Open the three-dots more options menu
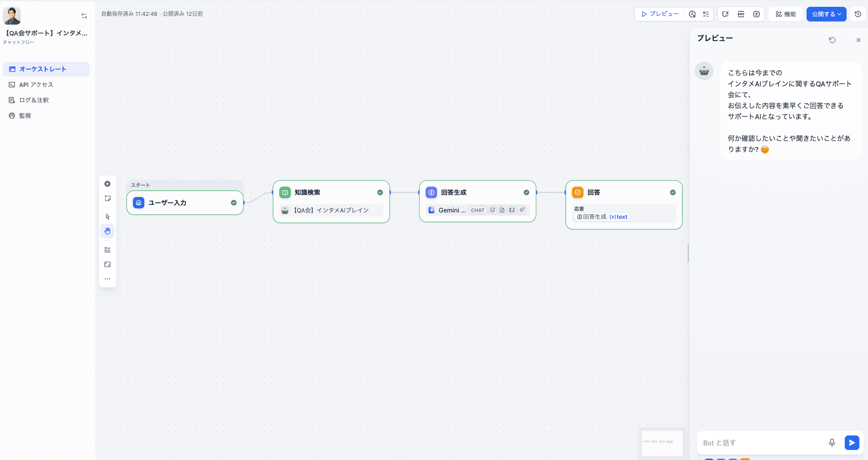Screen dimensions: 868x460 pyautogui.click(x=107, y=279)
